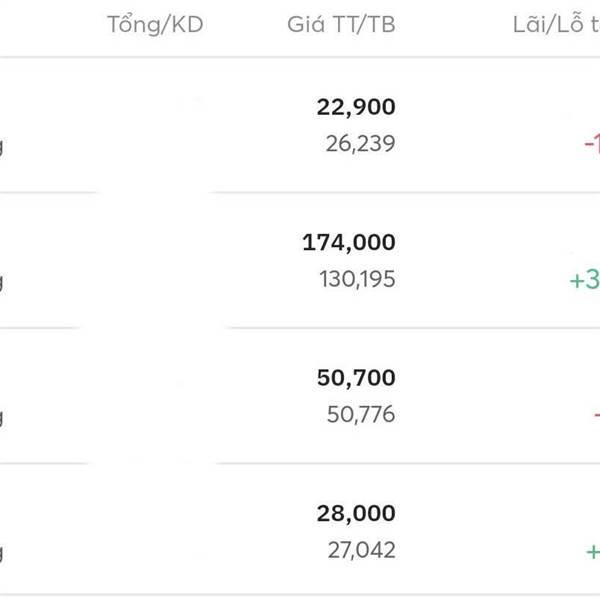Click the green gain value beside 27,042
600x600 pixels.
pos(592,551)
